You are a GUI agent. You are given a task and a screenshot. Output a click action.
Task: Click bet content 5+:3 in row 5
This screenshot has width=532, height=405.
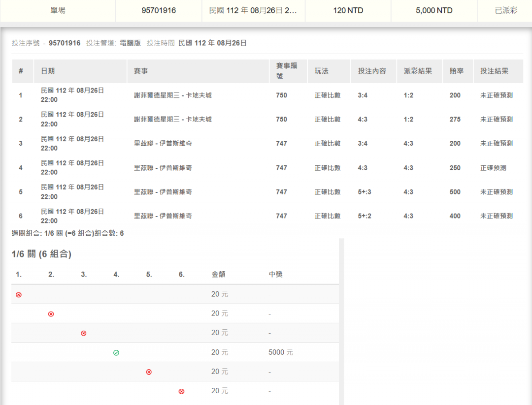pos(365,192)
